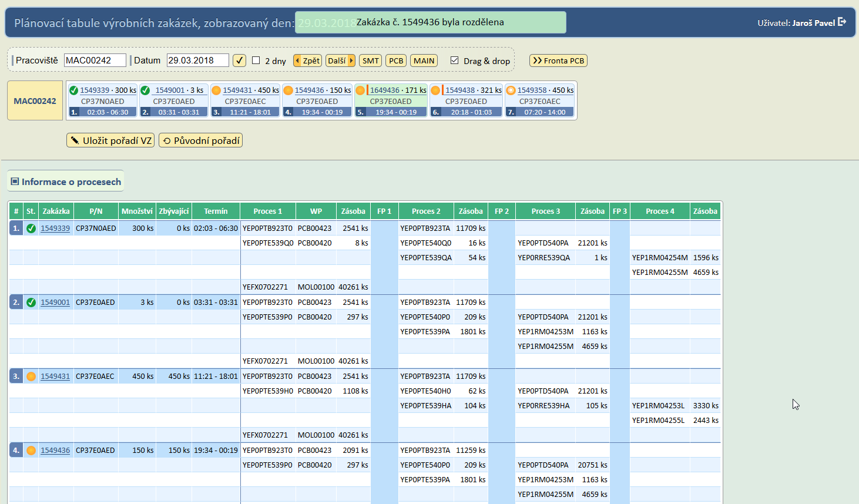Go to previous day with Zpět

307,61
